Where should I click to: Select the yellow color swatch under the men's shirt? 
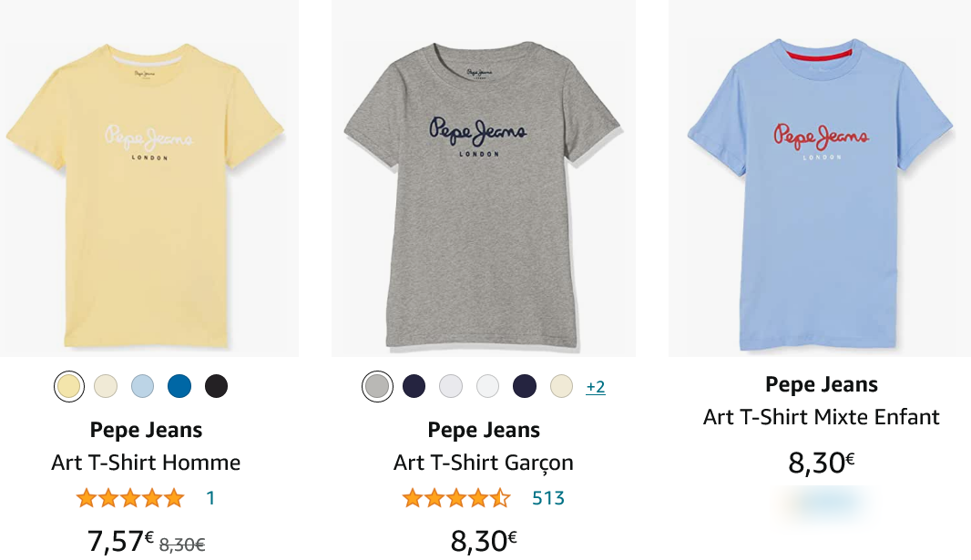[68, 386]
